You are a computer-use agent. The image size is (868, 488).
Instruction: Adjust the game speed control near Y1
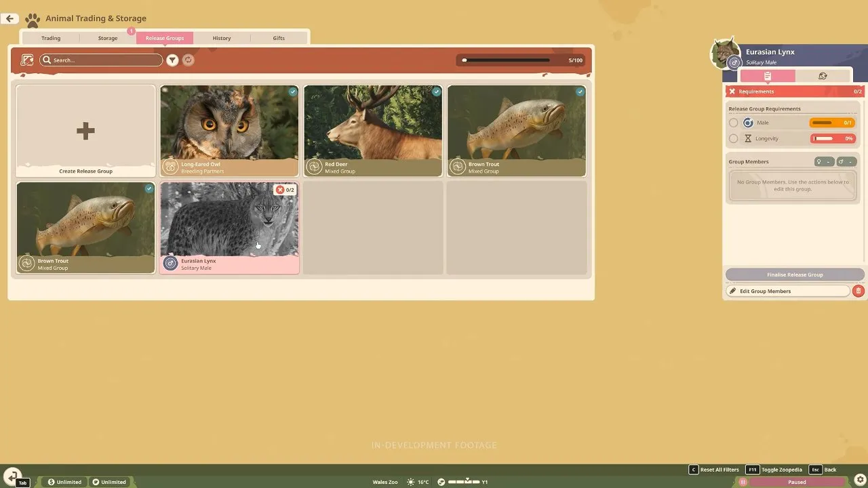coord(463,482)
